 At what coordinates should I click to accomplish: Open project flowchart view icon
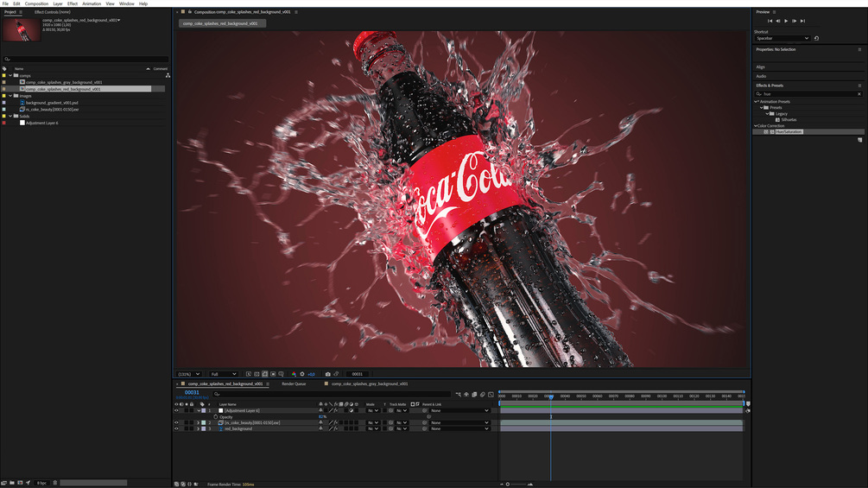(168, 75)
